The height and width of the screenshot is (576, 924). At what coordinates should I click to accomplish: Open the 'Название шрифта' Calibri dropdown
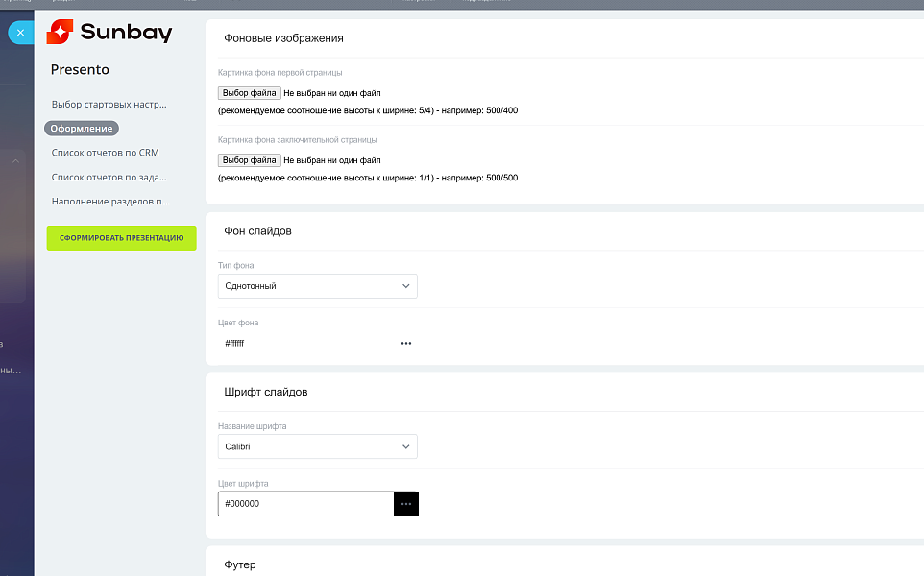pos(317,446)
